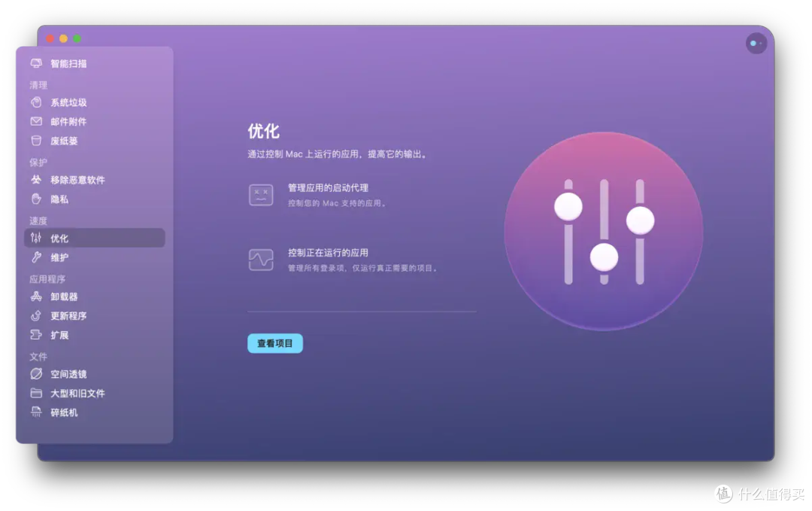Open Smart Scan (智能扫描) monitor icon
Image resolution: width=812 pixels, height=511 pixels.
coord(36,63)
